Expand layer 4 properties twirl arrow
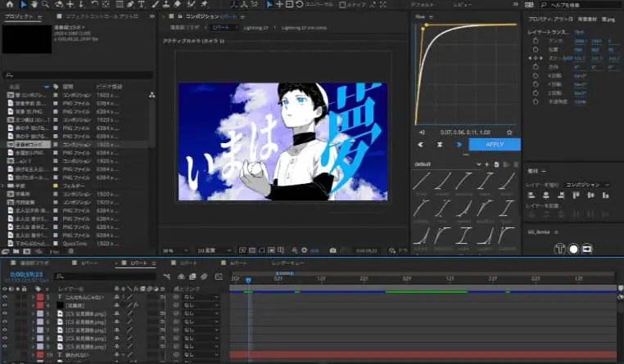The image size is (624, 364). [34, 306]
